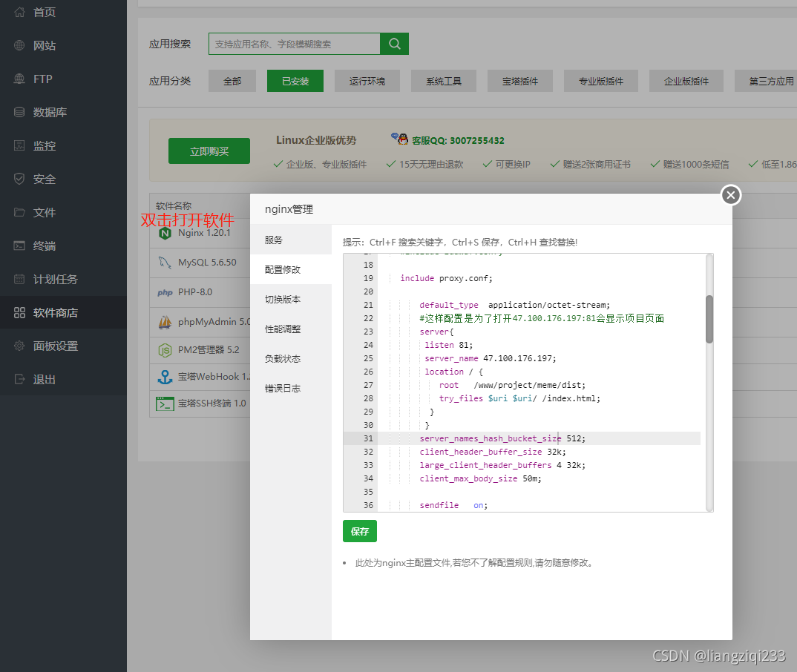Open the 负载状态 tab
This screenshot has height=672, width=797.
[x=291, y=358]
